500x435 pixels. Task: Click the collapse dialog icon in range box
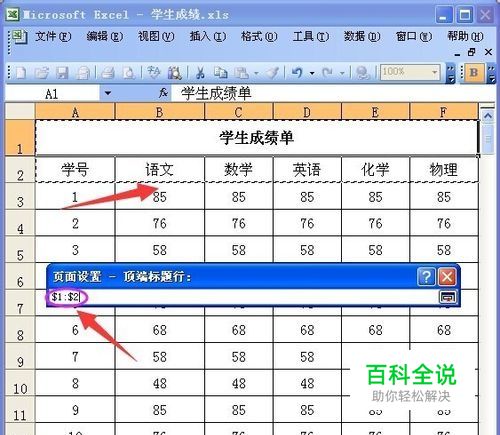[x=447, y=296]
